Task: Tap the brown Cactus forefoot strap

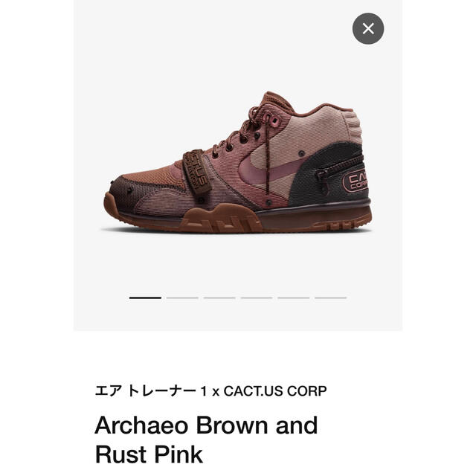Action: point(197,172)
